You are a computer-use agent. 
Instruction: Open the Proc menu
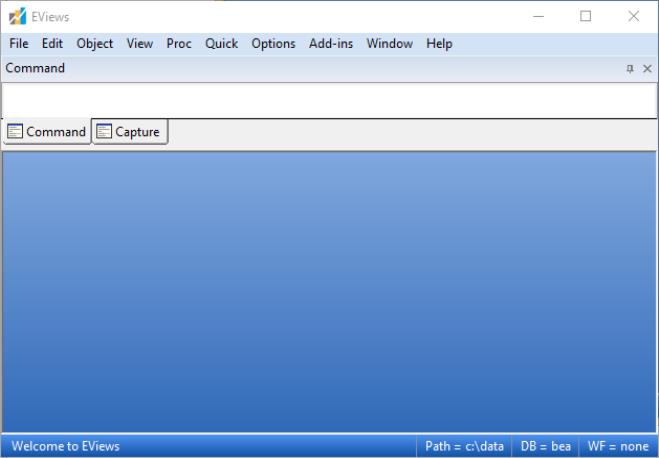(179, 44)
